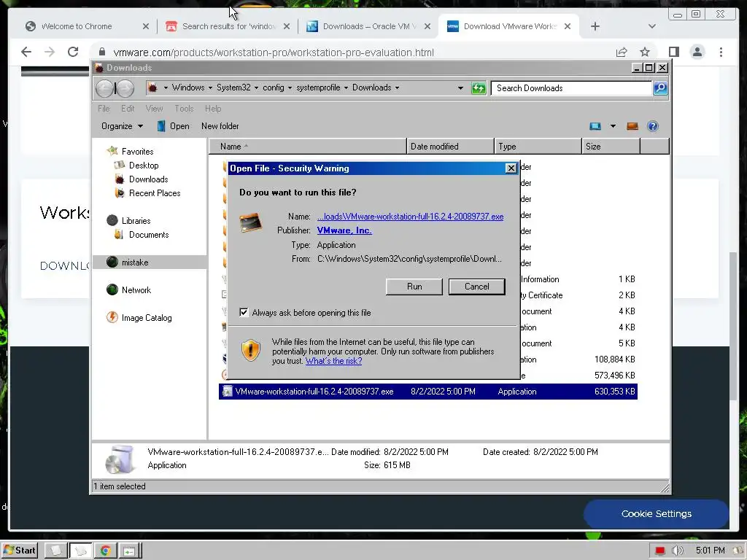747x560 pixels.
Task: Select Image Catalog in navigation pane
Action: (x=146, y=318)
